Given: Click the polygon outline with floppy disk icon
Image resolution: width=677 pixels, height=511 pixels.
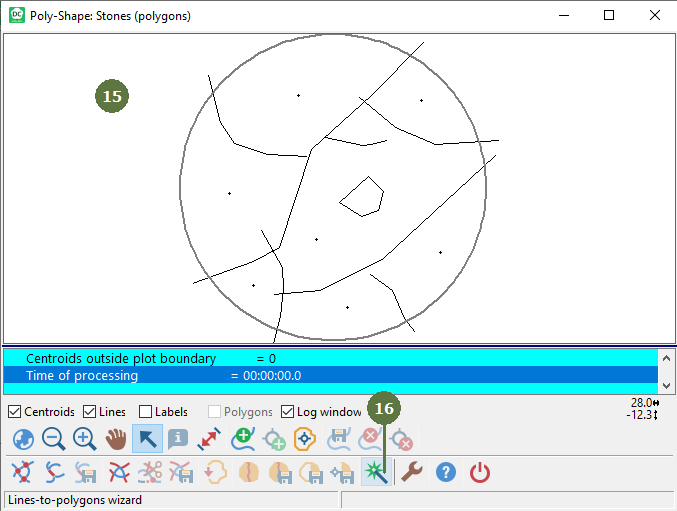Looking at the screenshot, I should pos(311,473).
